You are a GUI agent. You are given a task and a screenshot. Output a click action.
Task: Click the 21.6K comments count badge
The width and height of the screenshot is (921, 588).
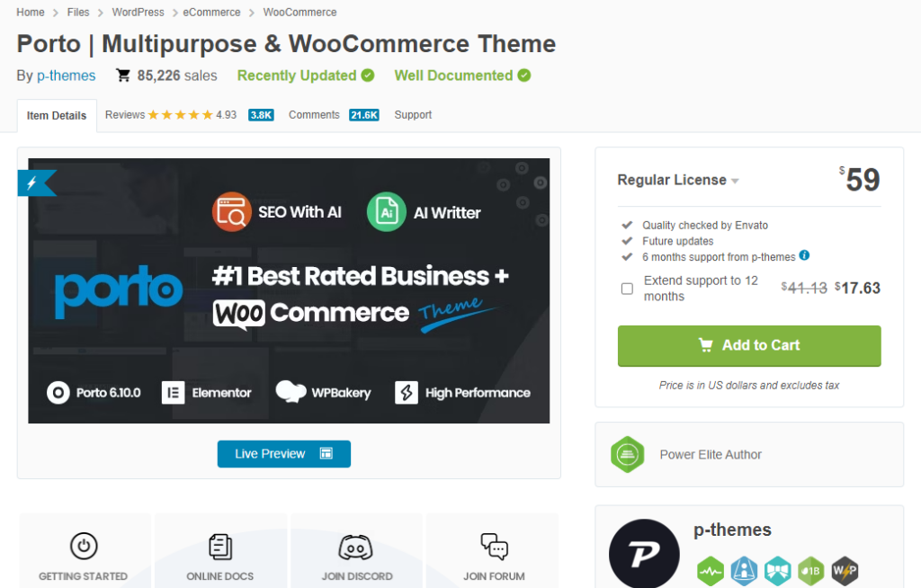pyautogui.click(x=364, y=115)
